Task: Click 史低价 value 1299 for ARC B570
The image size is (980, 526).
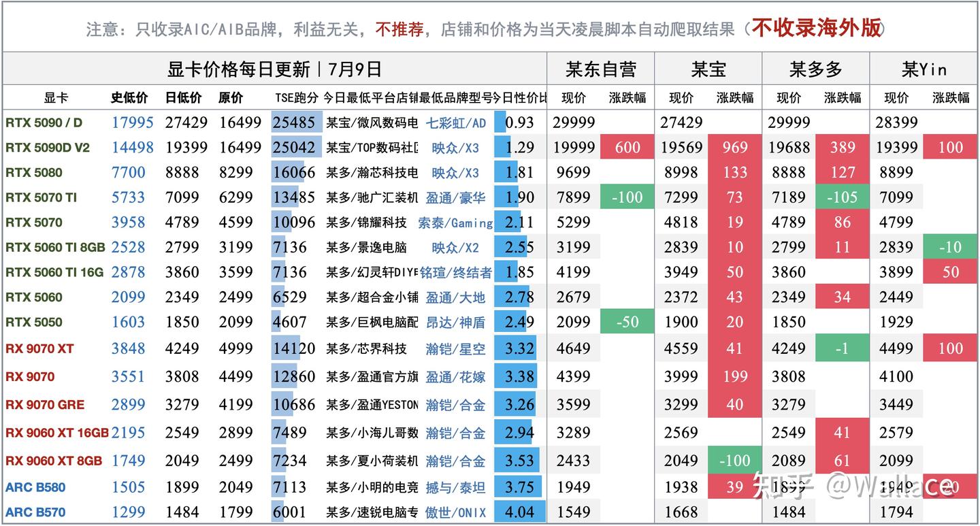Action: point(129,512)
